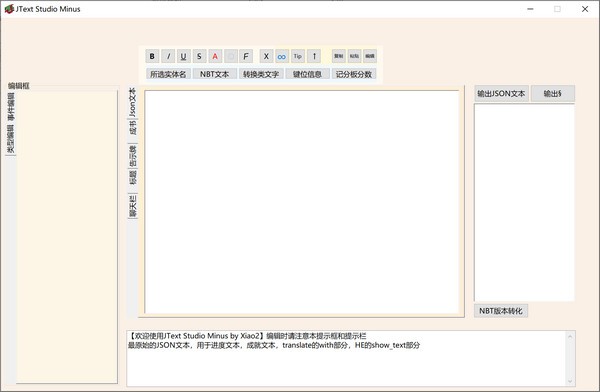Click the hint box scrollbar up arrow
The height and width of the screenshot is (392, 600).
tap(570, 336)
